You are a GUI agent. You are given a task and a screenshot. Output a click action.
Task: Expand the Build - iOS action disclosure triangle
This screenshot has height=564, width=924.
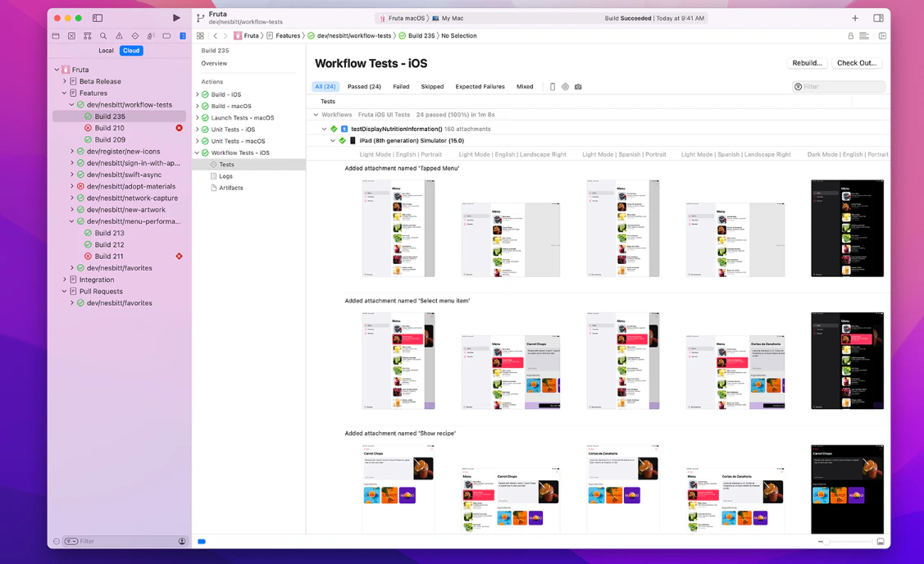[195, 93]
